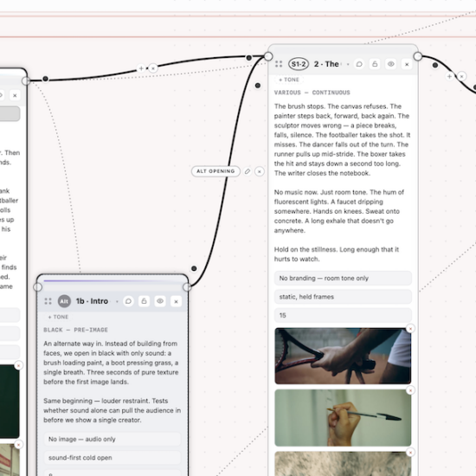476x476 pixels.
Task: Add tone tag to card S1-2
Action: click(289, 80)
